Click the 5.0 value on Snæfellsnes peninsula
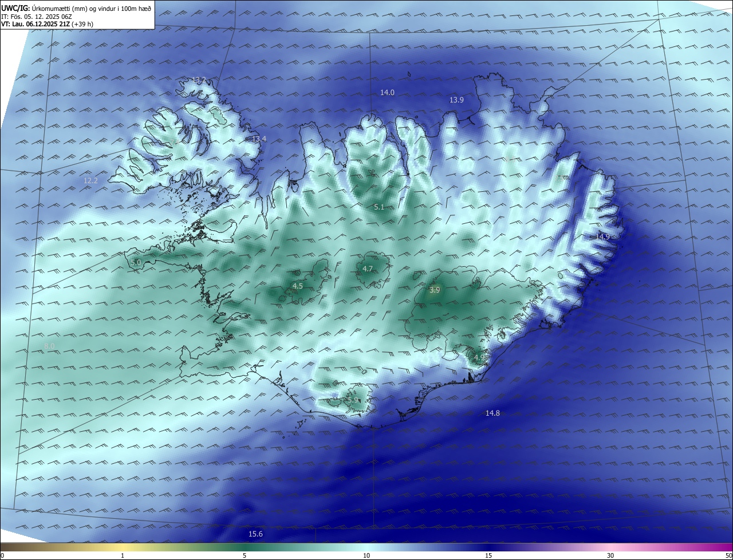 pyautogui.click(x=136, y=262)
